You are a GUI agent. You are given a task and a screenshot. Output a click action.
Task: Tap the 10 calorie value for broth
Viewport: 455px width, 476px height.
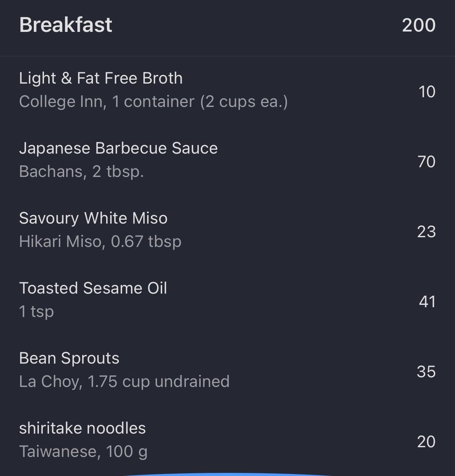[x=427, y=91]
